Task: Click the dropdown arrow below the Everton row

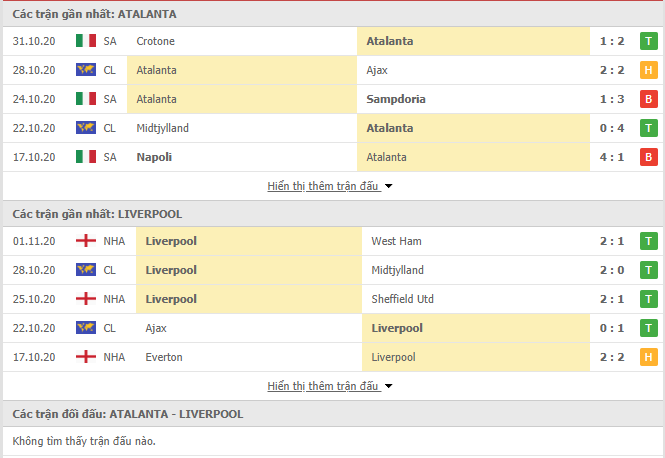Action: pyautogui.click(x=388, y=386)
